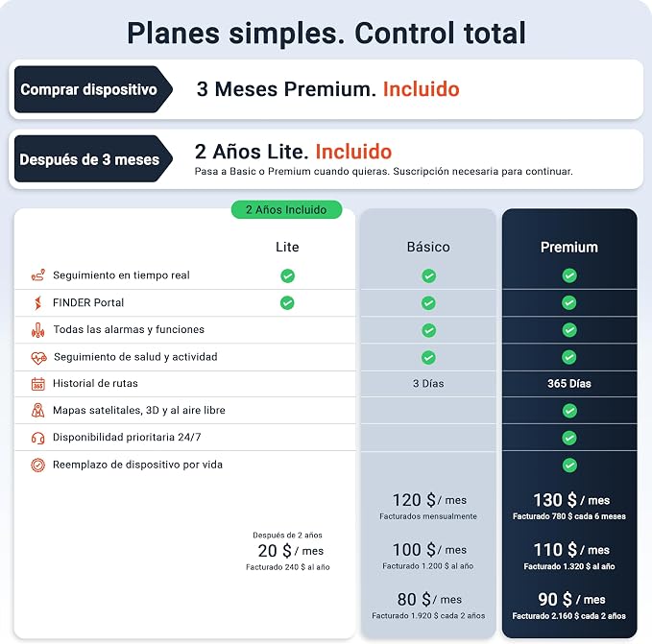Click the route history calendar icon
Screen dimensions: 652x644
37,384
